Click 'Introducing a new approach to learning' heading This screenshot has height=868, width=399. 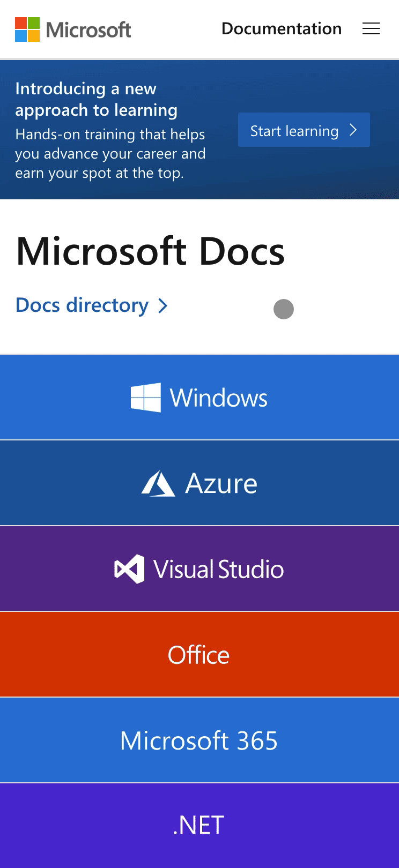click(x=97, y=99)
